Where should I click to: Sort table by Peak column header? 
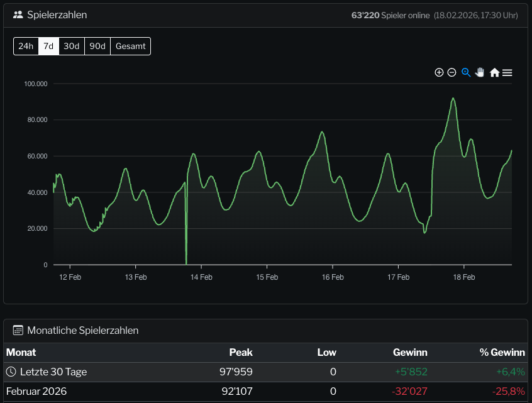pyautogui.click(x=241, y=352)
